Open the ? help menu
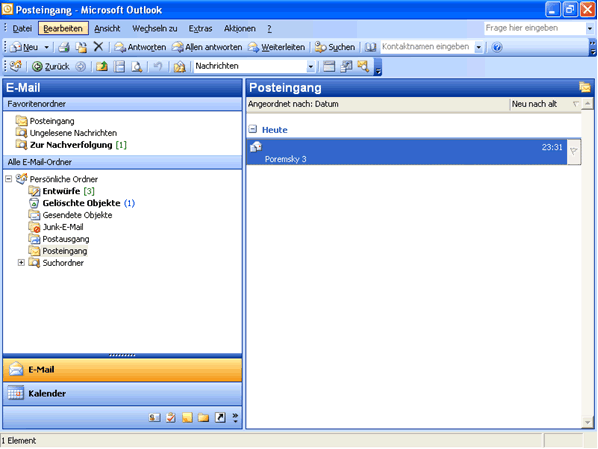598x449 pixels. tap(269, 29)
